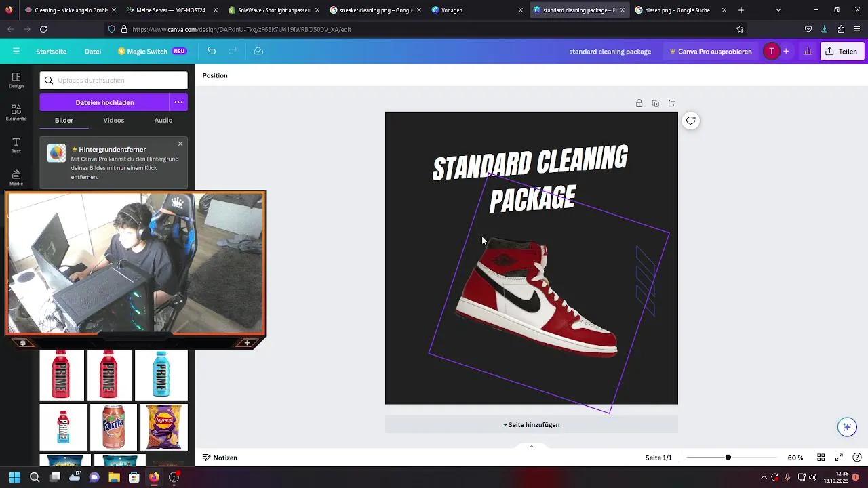Bookmark this page with star icon

tap(740, 29)
